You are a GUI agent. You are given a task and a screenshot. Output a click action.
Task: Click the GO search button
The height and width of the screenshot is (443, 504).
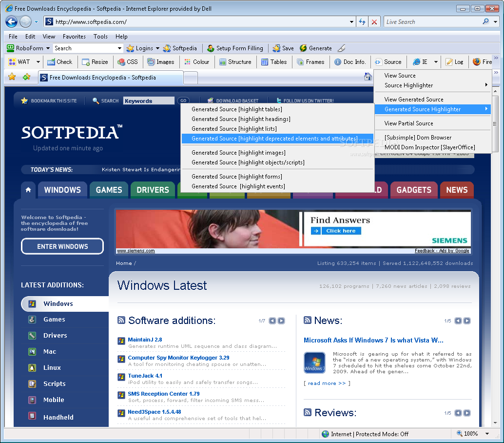pos(183,101)
